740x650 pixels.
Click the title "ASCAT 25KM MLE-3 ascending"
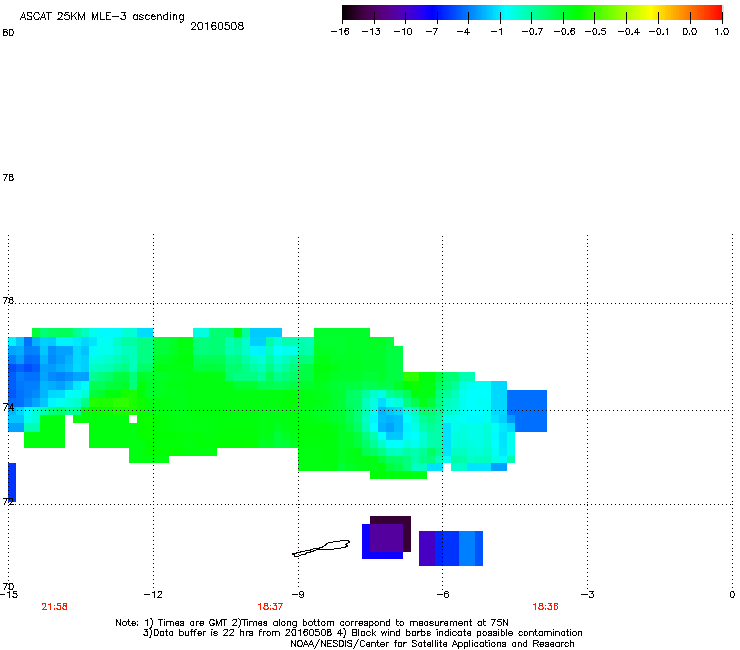[102, 16]
